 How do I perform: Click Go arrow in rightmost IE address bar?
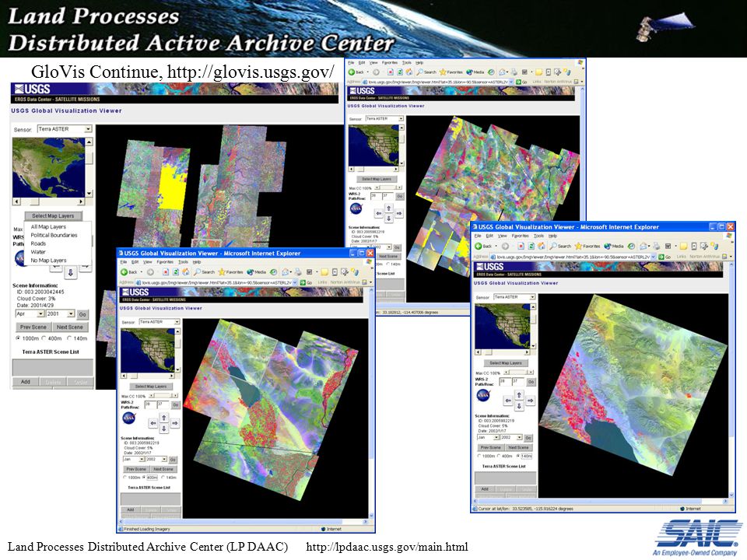tap(661, 257)
